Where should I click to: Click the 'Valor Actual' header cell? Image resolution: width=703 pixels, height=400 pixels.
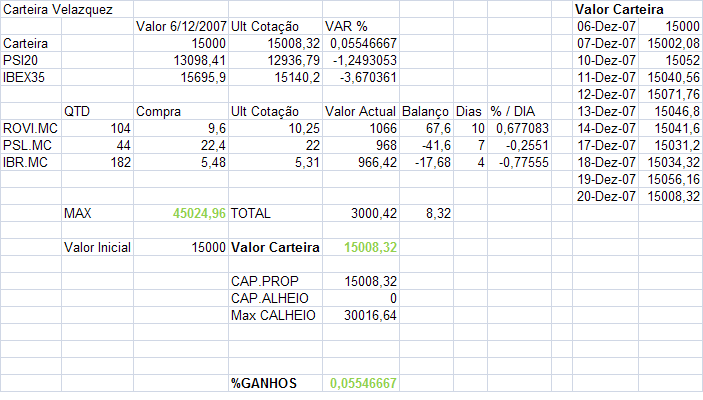click(x=360, y=112)
